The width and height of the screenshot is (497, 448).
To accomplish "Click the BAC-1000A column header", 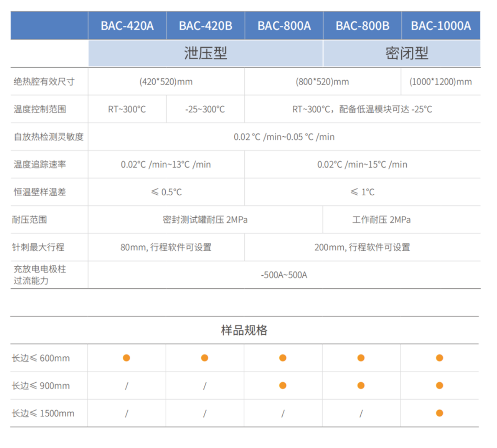I will tap(441, 26).
